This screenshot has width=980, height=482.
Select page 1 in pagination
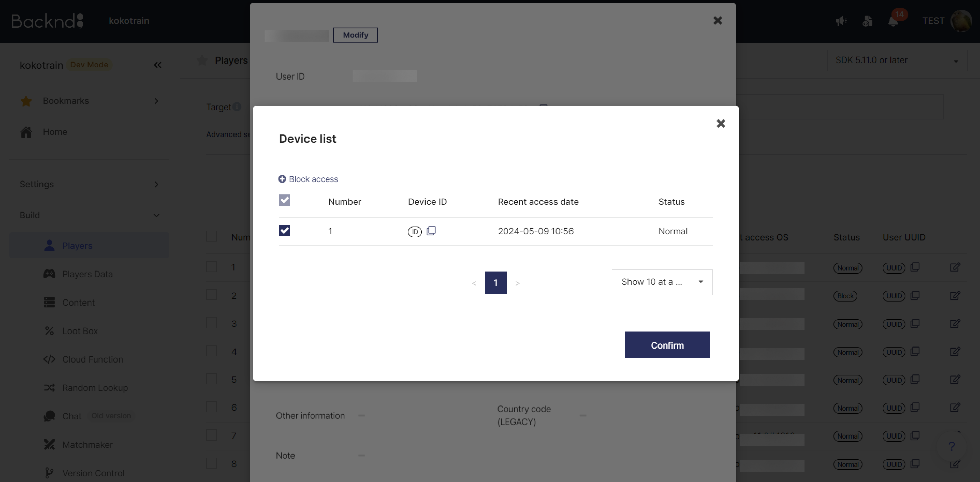[496, 282]
